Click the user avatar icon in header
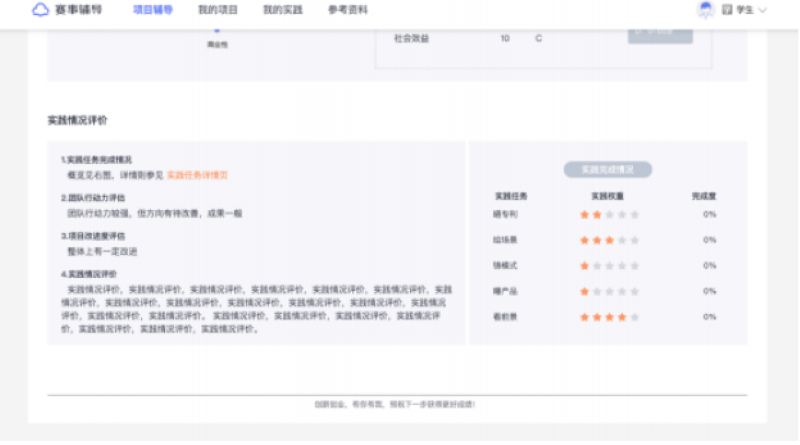 (x=705, y=10)
